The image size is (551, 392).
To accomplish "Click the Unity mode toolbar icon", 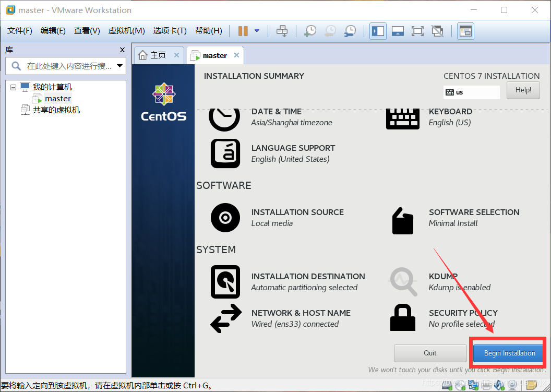I will tap(437, 31).
